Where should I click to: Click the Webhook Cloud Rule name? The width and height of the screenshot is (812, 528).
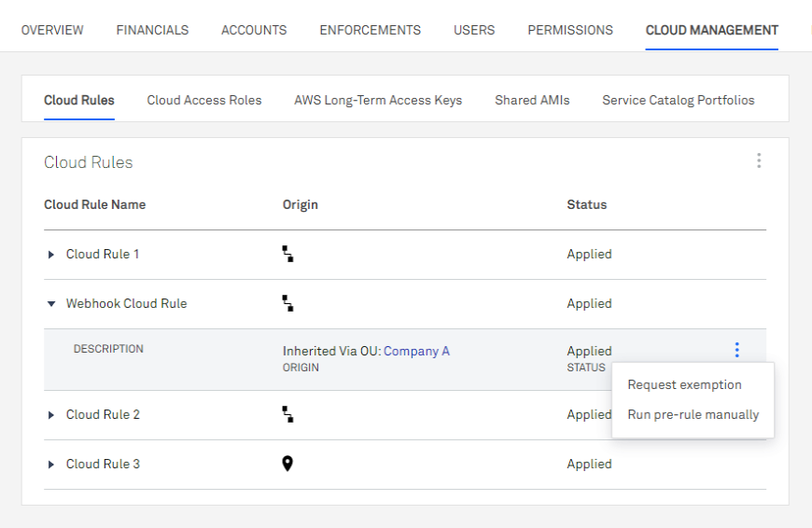coord(126,303)
